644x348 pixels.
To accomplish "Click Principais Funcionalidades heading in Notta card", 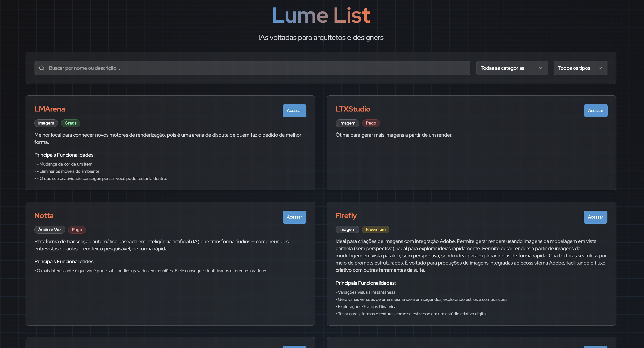I will point(65,261).
